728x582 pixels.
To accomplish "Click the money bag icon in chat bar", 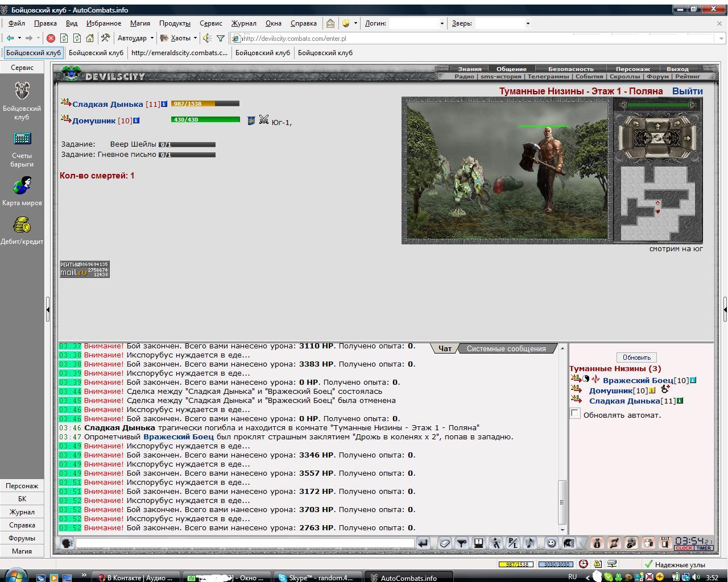I will [597, 543].
